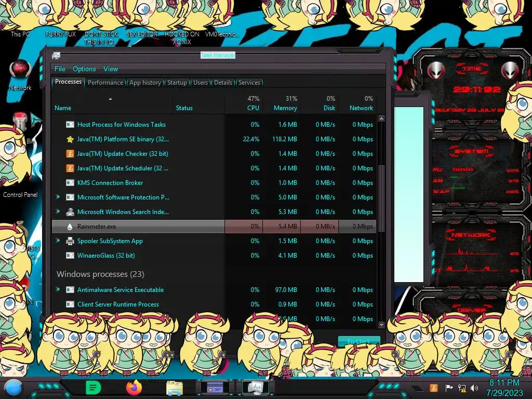Image resolution: width=532 pixels, height=399 pixels.
Task: Click the Antimalware Service Executable icon
Action: coord(70,290)
